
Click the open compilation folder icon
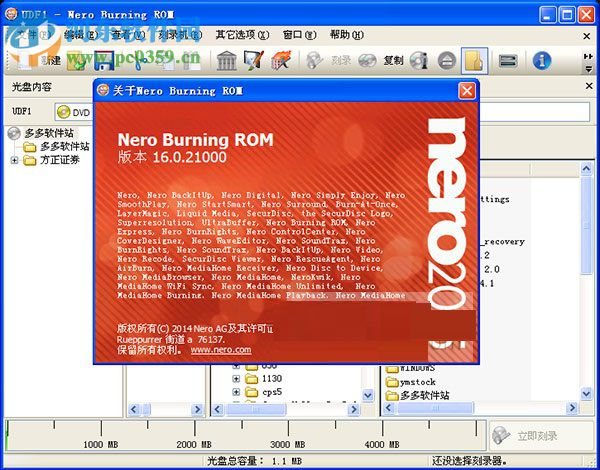pyautogui.click(x=76, y=60)
